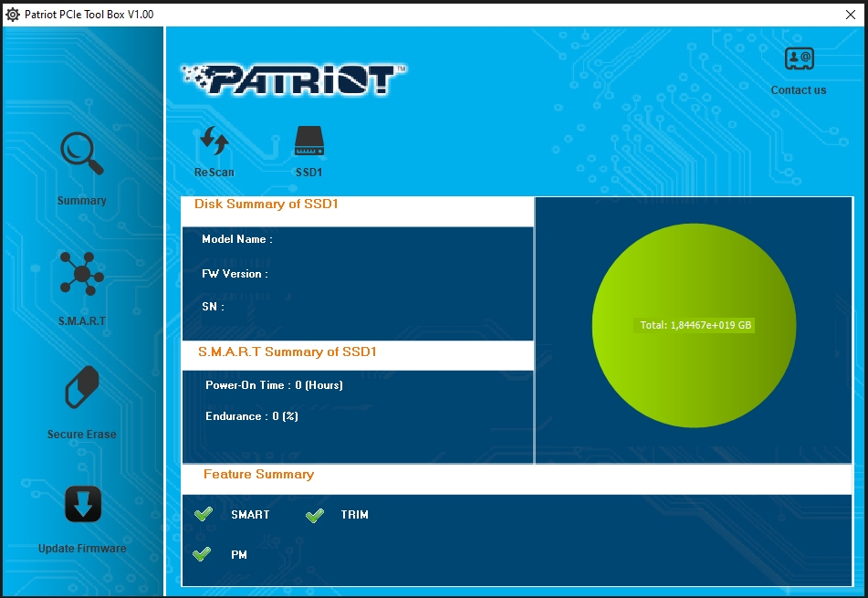Select the SSD1 drive icon
The height and width of the screenshot is (598, 868).
tap(309, 141)
